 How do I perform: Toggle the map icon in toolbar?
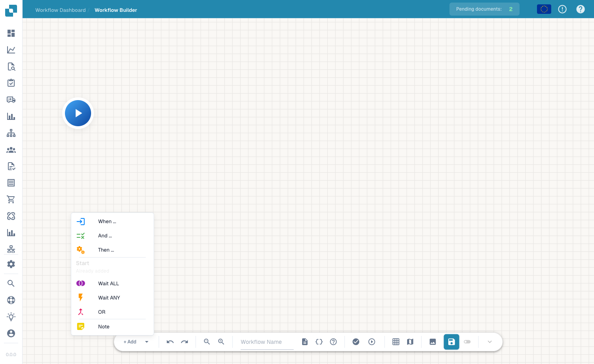[410, 342]
